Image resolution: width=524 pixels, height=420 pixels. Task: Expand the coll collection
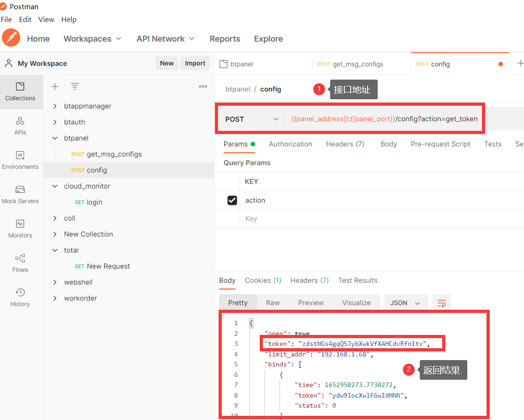coord(55,218)
